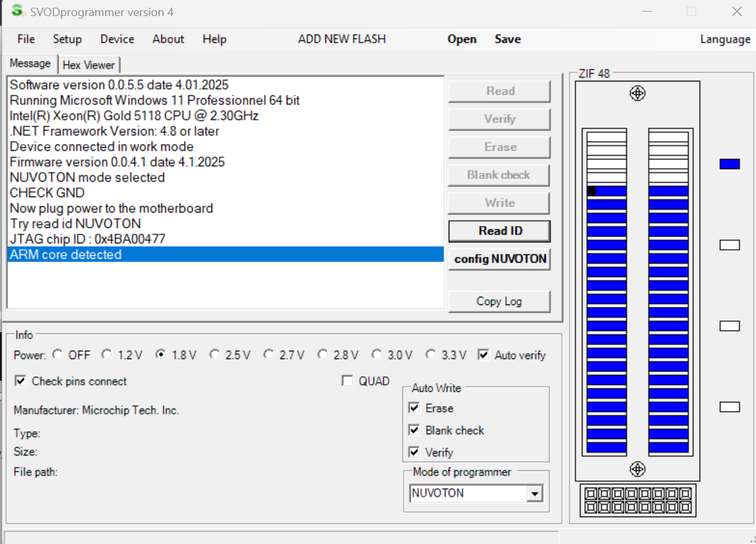Click the config NUVOTON button
756x544 pixels.
click(500, 259)
